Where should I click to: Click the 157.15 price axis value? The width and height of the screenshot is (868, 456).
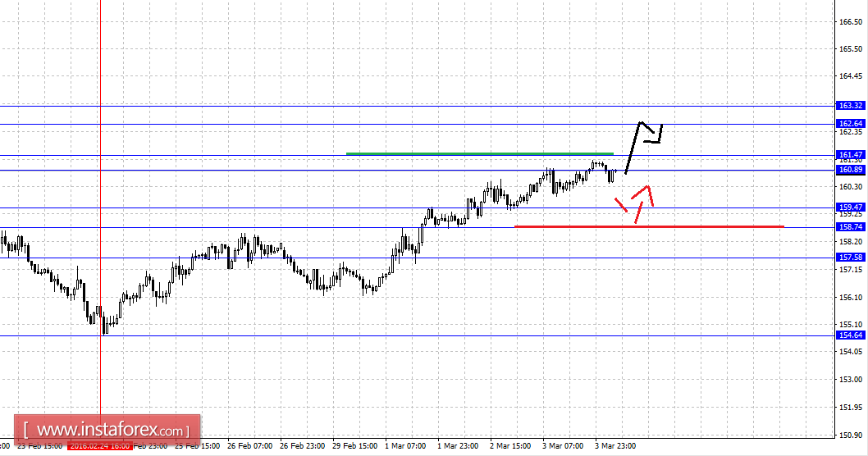pyautogui.click(x=851, y=270)
